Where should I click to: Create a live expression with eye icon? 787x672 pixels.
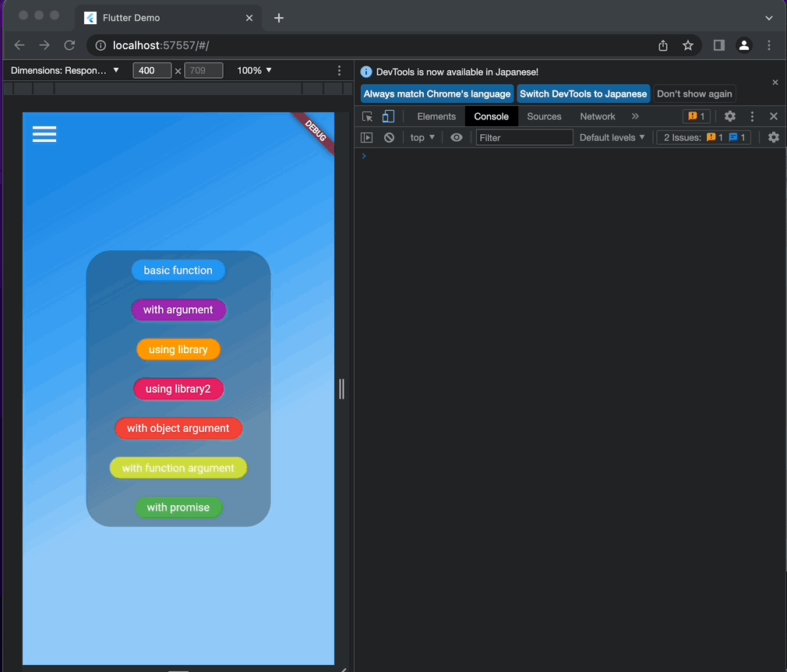[457, 138]
